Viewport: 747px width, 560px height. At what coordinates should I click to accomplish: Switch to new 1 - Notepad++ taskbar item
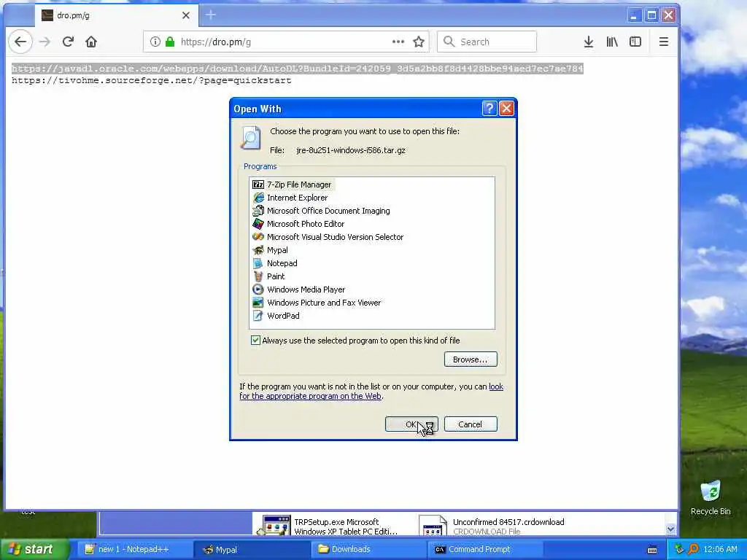coord(133,549)
